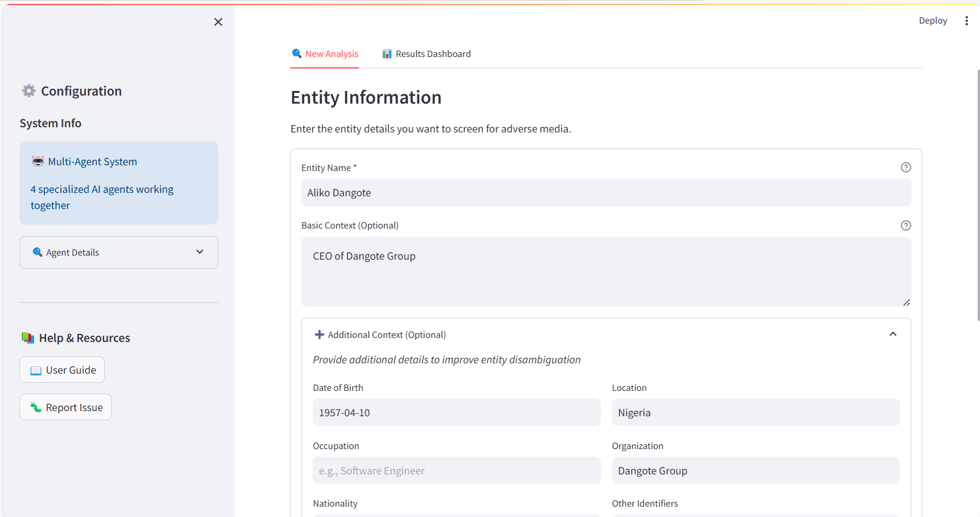Switch to the Results Dashboard tab
Viewport: 980px width, 517px height.
(426, 54)
